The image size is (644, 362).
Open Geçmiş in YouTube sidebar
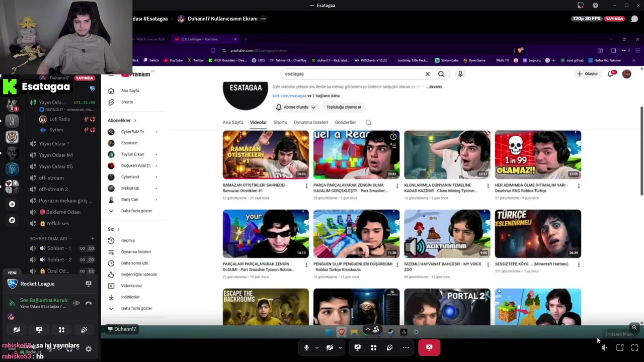coord(128,240)
